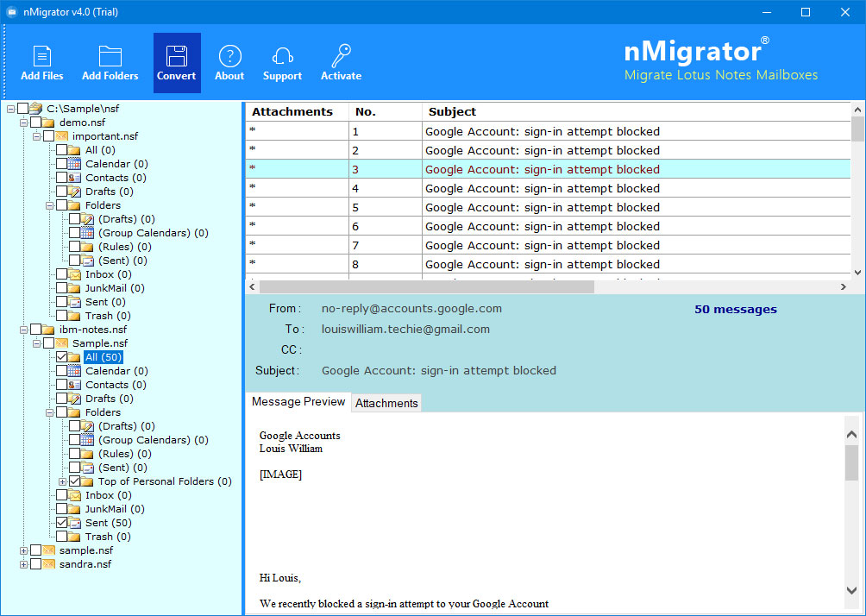Click the "50 messages" count label
Screen dimensions: 866x616
[735, 310]
